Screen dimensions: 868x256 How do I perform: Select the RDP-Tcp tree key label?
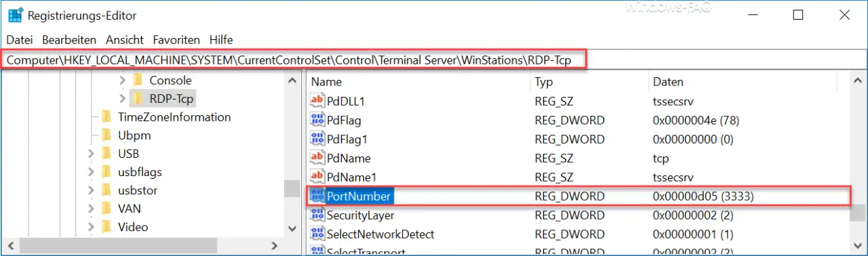point(172,99)
